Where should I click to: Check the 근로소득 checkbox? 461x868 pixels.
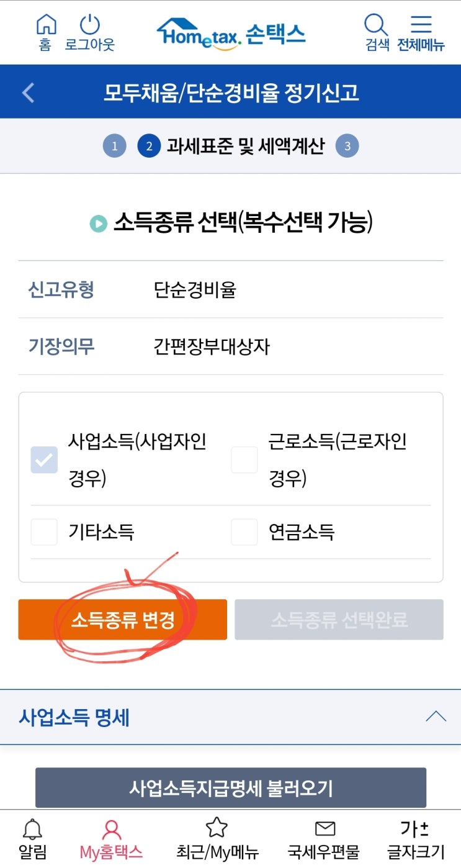(244, 460)
